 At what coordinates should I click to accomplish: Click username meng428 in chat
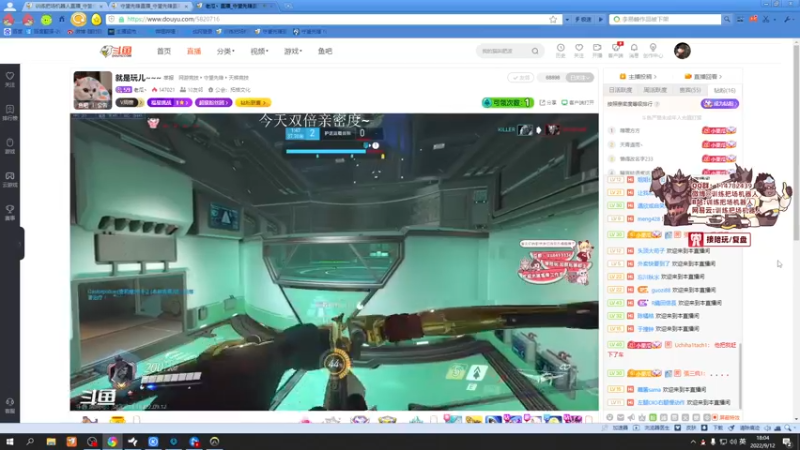pos(648,219)
